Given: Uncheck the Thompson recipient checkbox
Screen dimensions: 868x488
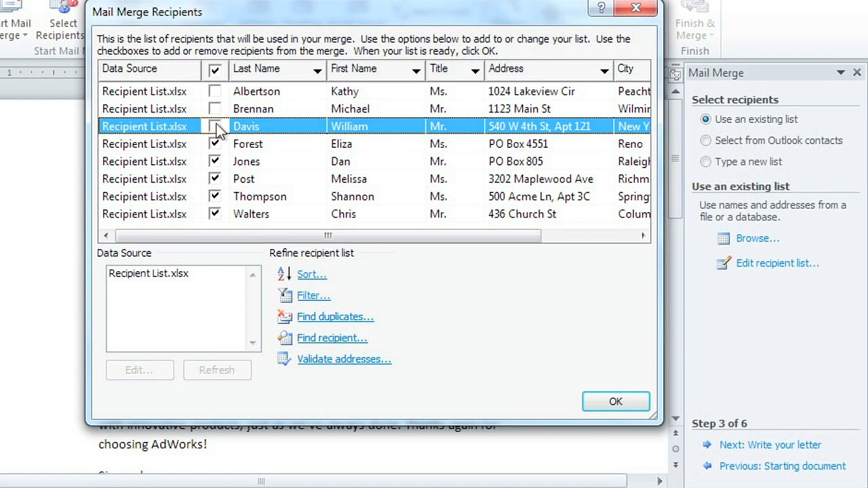Looking at the screenshot, I should (215, 196).
